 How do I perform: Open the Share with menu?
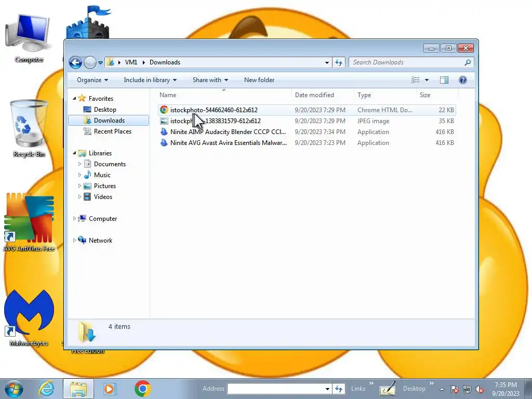point(210,80)
